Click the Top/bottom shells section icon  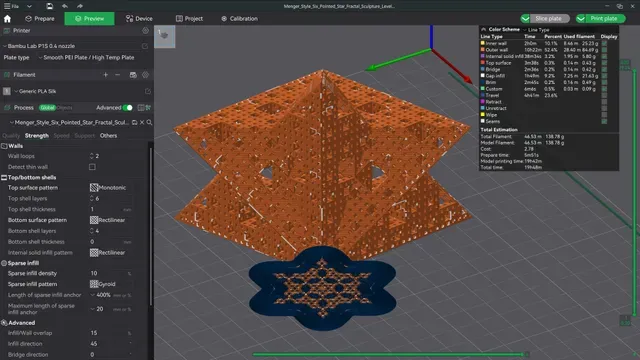(4, 178)
